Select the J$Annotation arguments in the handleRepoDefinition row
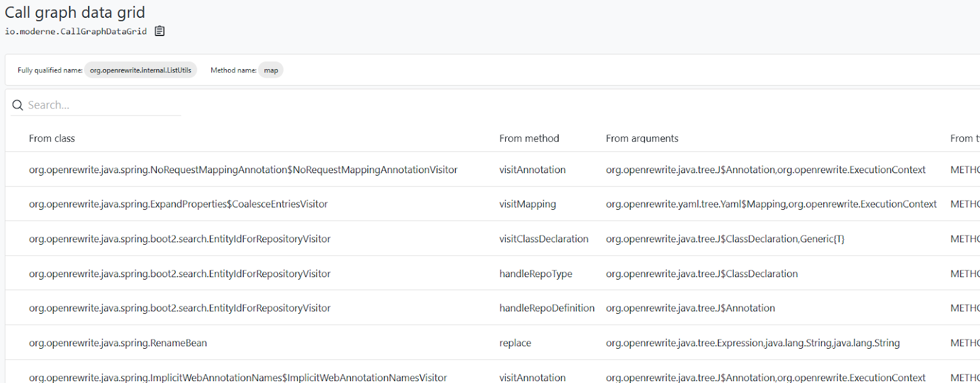 coord(690,308)
